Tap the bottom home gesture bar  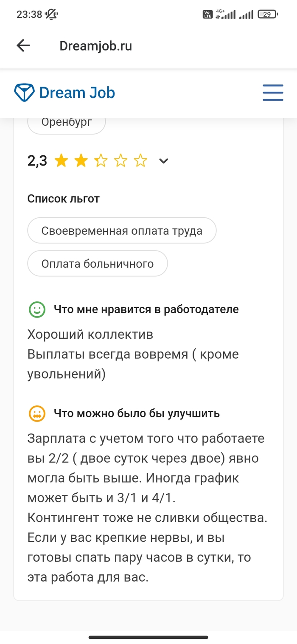(148, 637)
